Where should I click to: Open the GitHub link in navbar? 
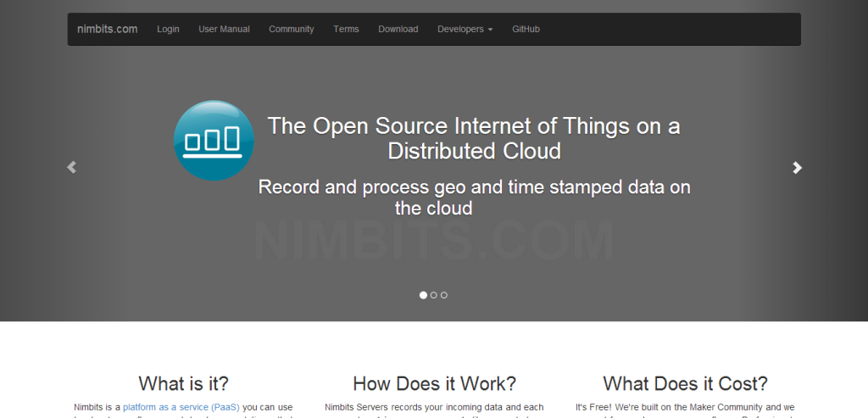(x=526, y=29)
